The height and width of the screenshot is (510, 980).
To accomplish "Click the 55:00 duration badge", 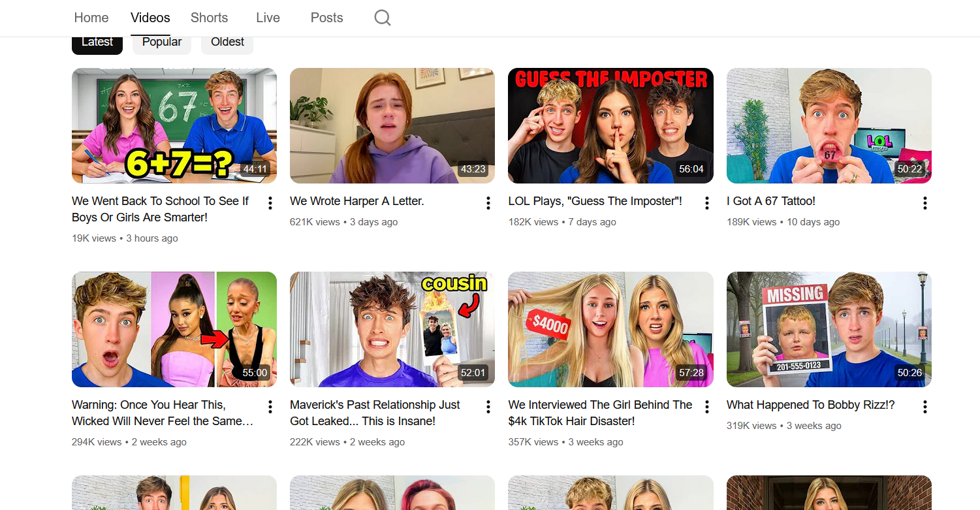I will pos(255,373).
